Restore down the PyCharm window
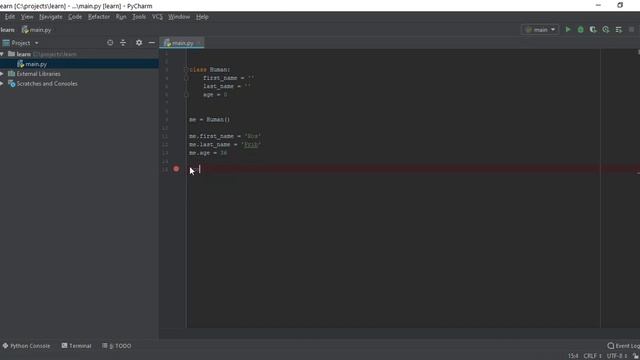The height and width of the screenshot is (360, 640). tap(620, 5)
